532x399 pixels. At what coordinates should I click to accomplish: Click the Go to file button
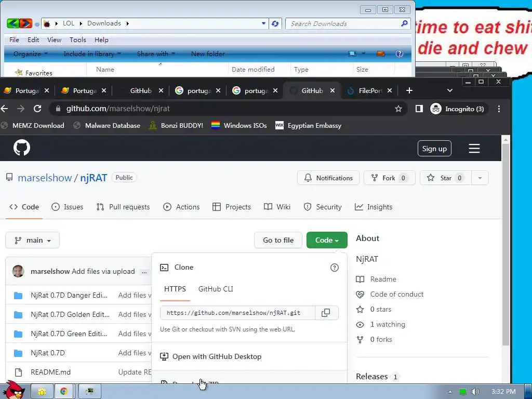click(278, 240)
